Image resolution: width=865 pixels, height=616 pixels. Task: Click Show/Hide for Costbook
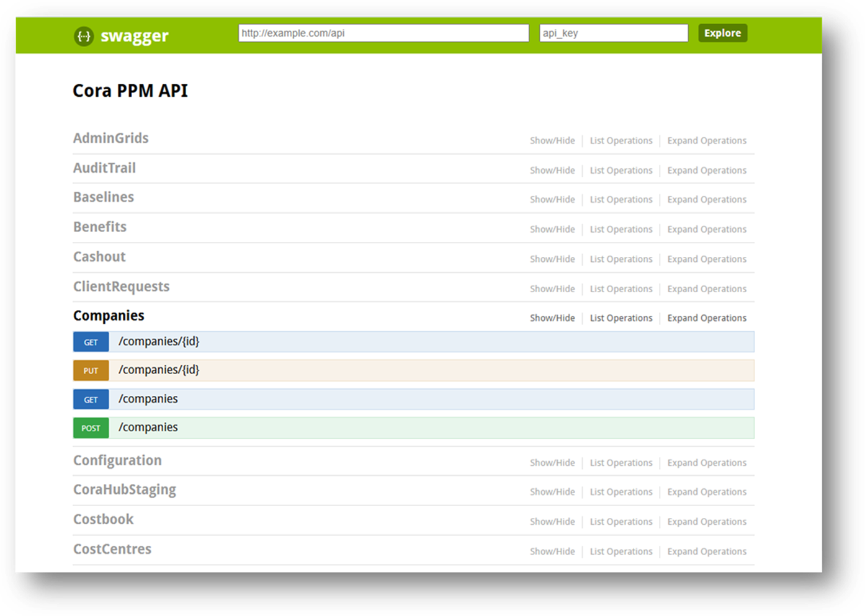click(x=552, y=522)
